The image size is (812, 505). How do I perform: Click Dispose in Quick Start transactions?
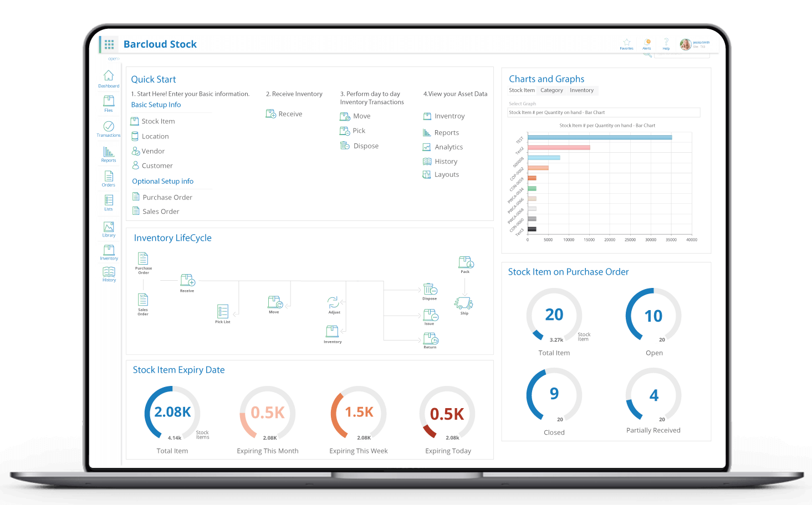[x=359, y=146]
